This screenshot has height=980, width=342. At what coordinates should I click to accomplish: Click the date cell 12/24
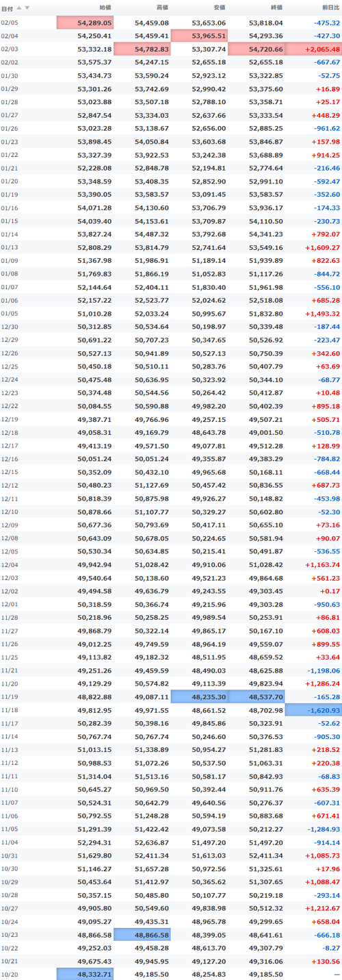[x=10, y=379]
